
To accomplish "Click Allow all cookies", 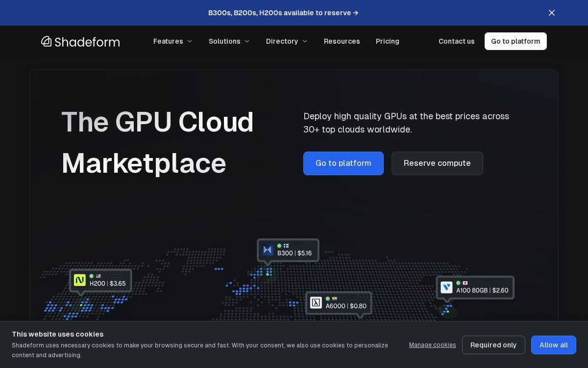I will click(x=554, y=345).
